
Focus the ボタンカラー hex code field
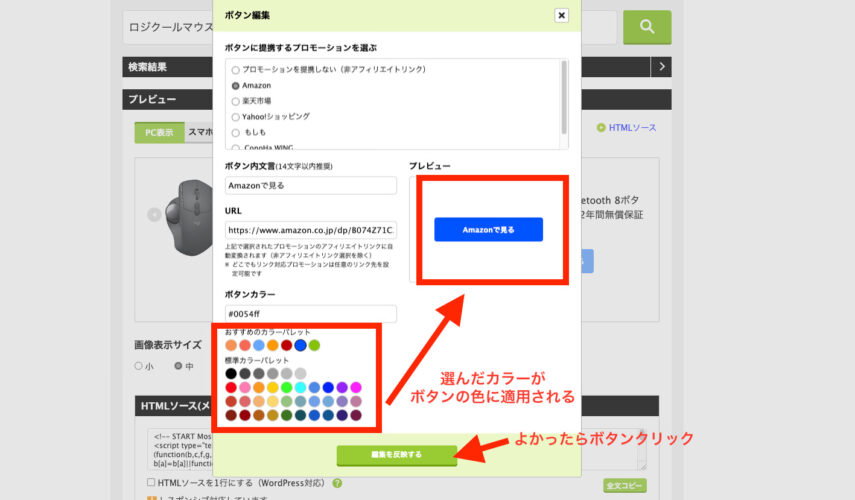(311, 314)
